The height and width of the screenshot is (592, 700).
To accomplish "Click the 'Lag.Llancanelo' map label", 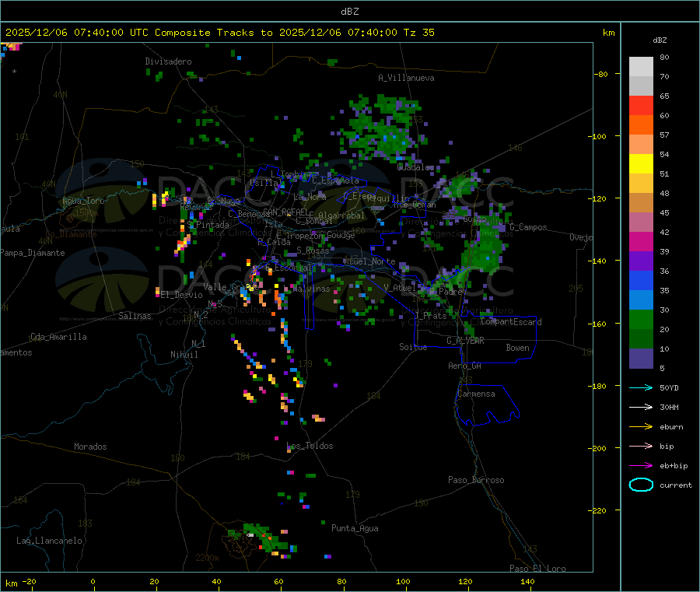I will point(50,541).
